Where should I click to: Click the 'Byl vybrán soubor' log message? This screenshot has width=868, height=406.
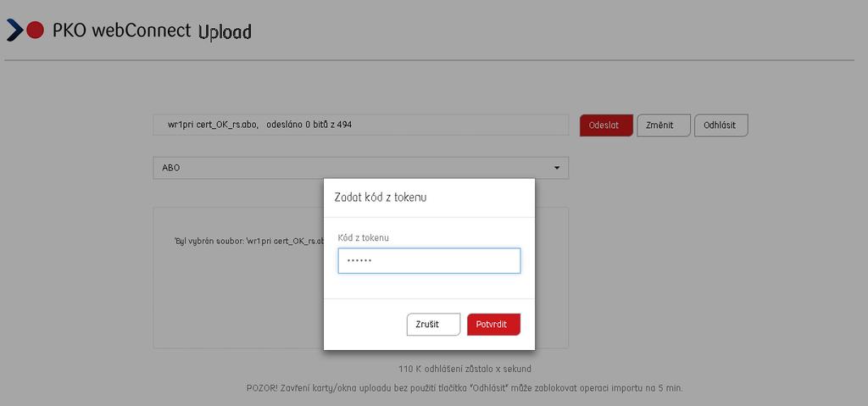coord(248,241)
